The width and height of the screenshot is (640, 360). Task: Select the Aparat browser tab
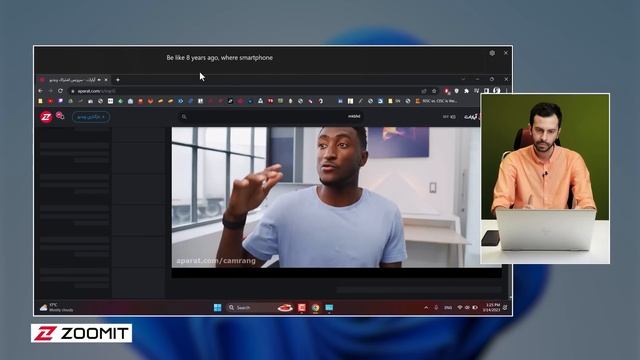[x=73, y=80]
